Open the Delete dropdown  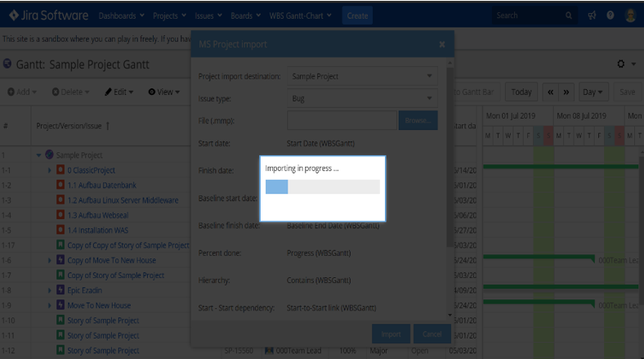click(x=70, y=92)
